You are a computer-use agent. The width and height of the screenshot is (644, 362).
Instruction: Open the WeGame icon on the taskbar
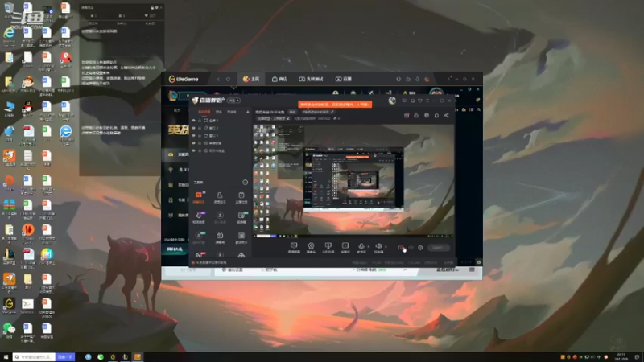tap(113, 357)
